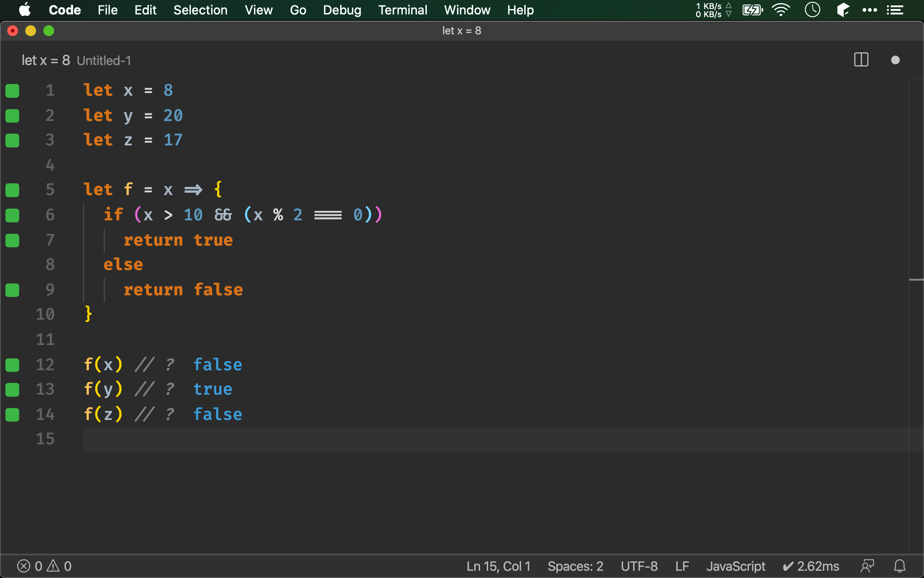Click the source control icon in menu bar
924x578 pixels.
[842, 9]
